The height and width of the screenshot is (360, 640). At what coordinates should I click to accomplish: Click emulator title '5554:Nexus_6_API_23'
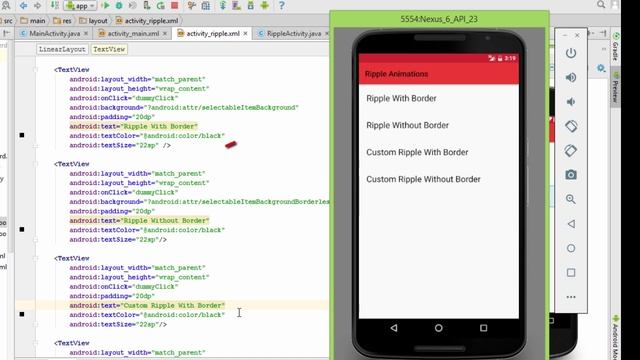[439, 19]
